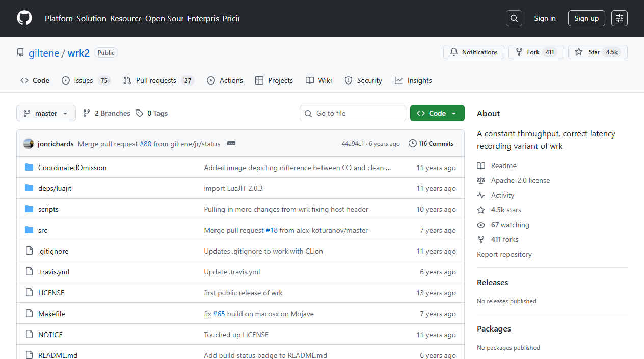The width and height of the screenshot is (644, 359).
Task: Click the CoordinatedOmission folder icon
Action: (29, 168)
